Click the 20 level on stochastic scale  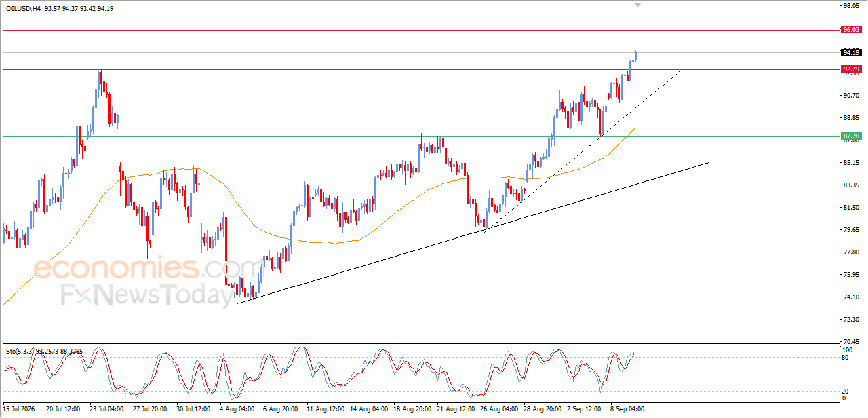coord(845,391)
